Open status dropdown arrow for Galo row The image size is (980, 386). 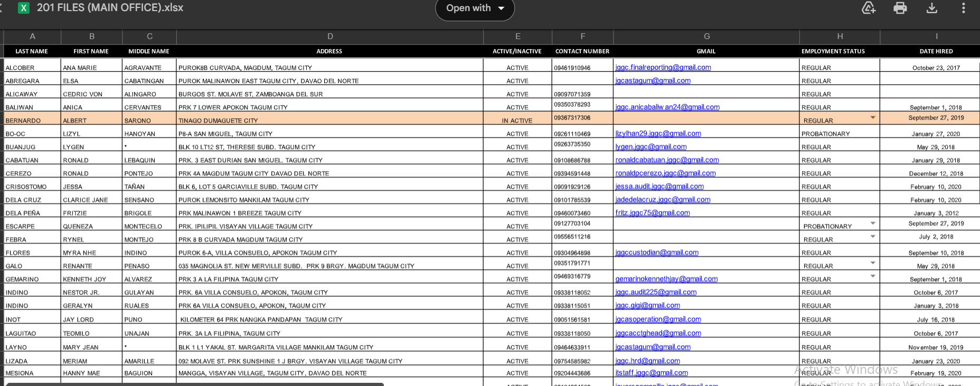[x=873, y=263]
